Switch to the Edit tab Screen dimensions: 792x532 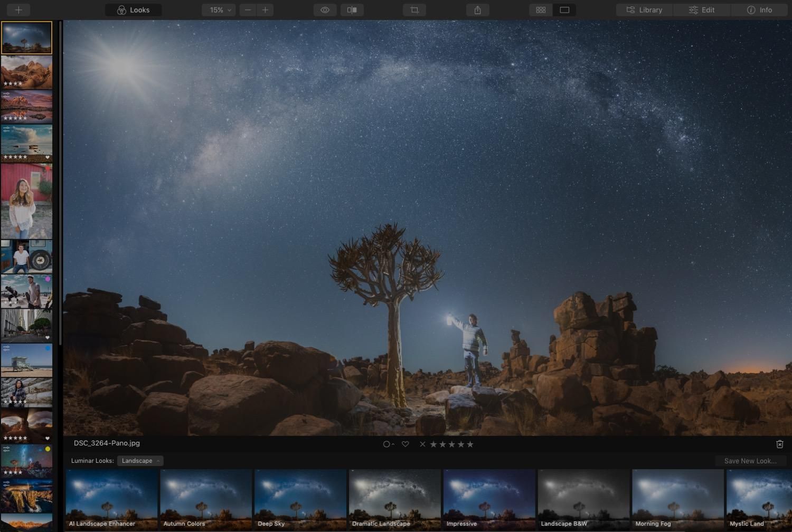(x=701, y=9)
